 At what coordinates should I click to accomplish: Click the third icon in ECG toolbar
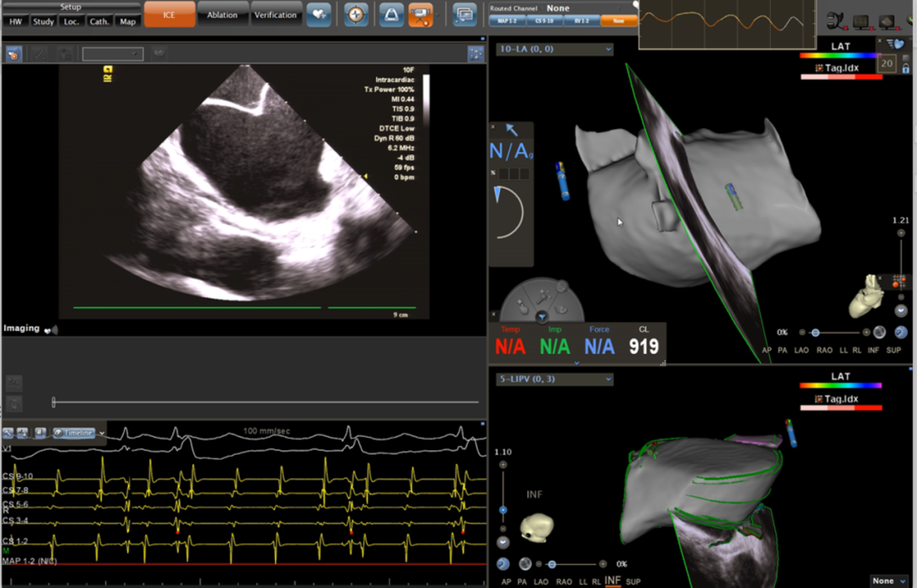point(40,433)
